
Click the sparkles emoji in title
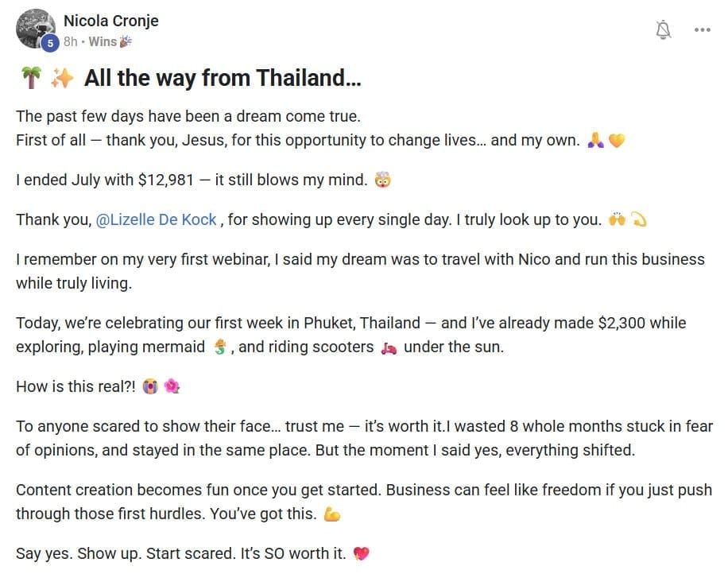(62, 78)
